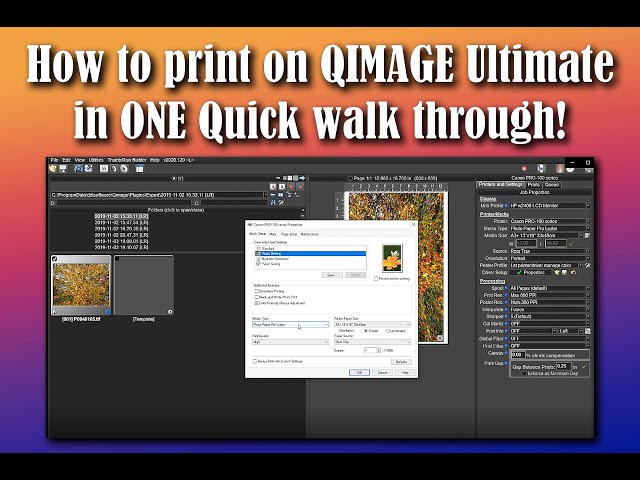
Task: Click the red V icon in top toolbar
Action: point(524,169)
